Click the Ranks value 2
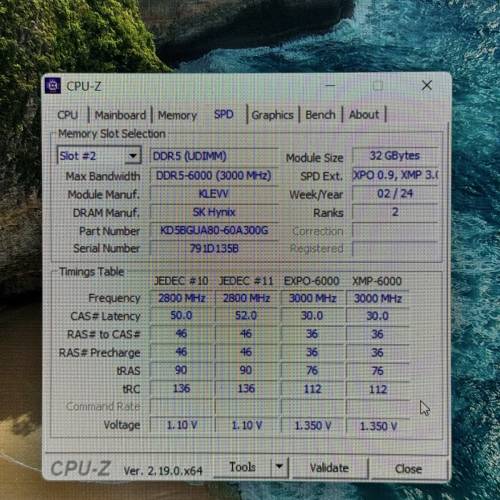 [395, 212]
